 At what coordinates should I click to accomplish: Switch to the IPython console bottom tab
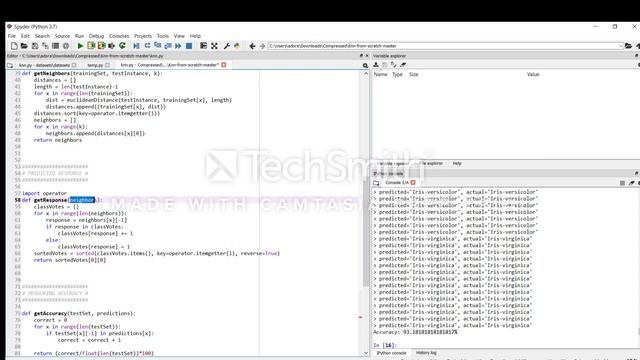tap(391, 353)
